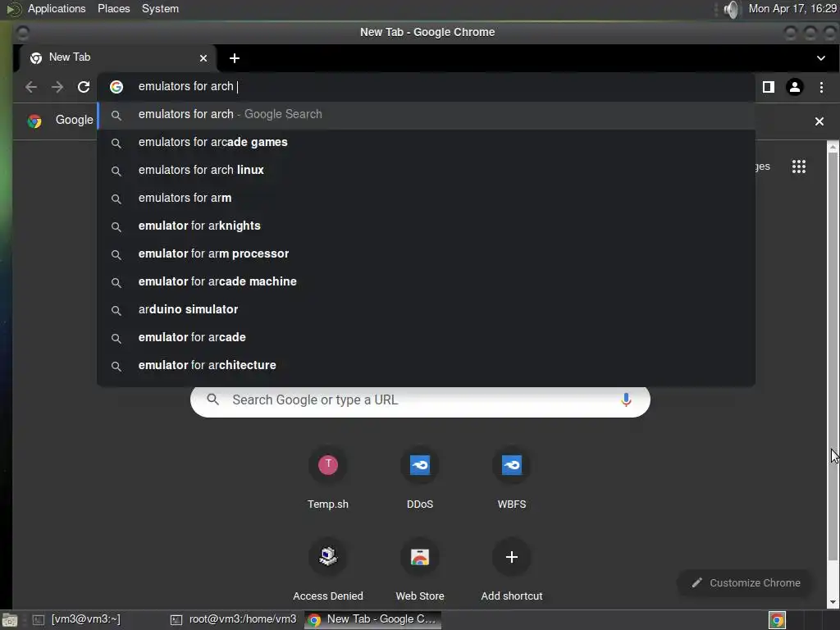Viewport: 840px width, 630px height.
Task: Open the Places menu
Action: [x=113, y=8]
